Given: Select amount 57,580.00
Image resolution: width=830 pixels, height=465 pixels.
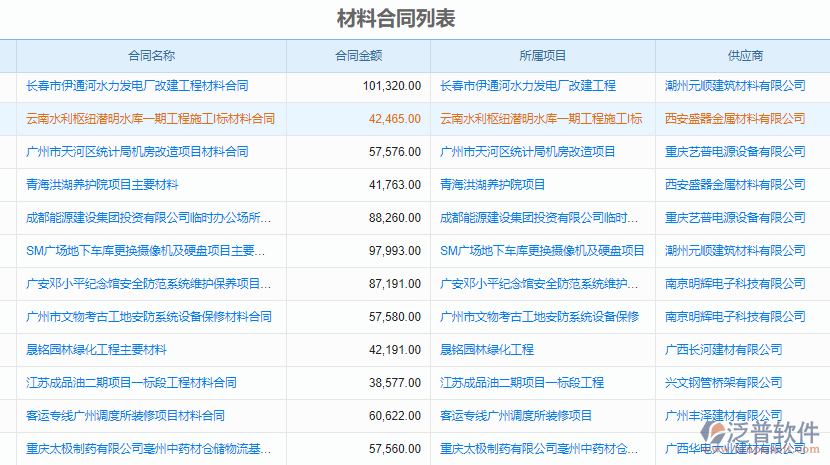Looking at the screenshot, I should point(395,317).
